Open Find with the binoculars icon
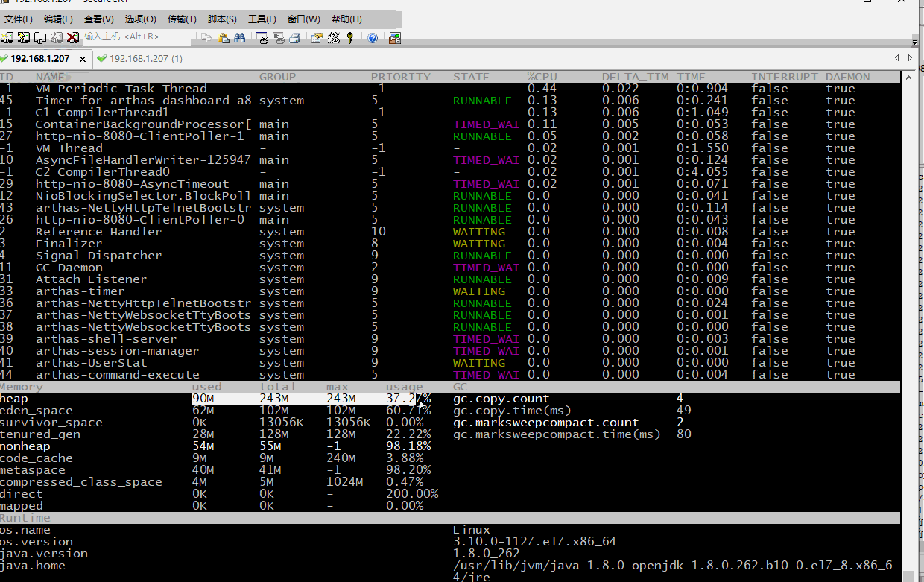 point(239,37)
